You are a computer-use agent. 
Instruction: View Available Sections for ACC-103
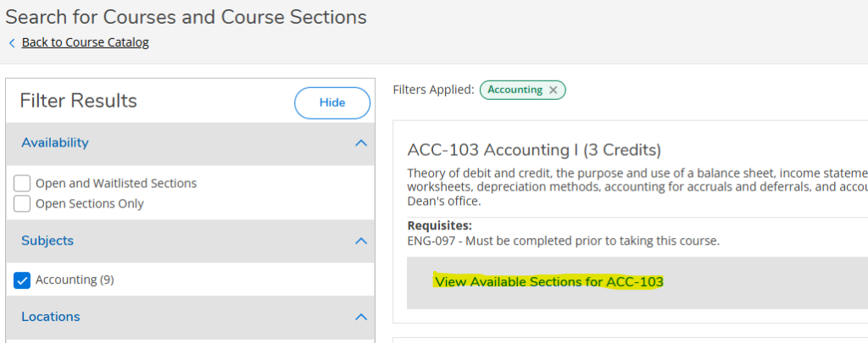click(548, 281)
